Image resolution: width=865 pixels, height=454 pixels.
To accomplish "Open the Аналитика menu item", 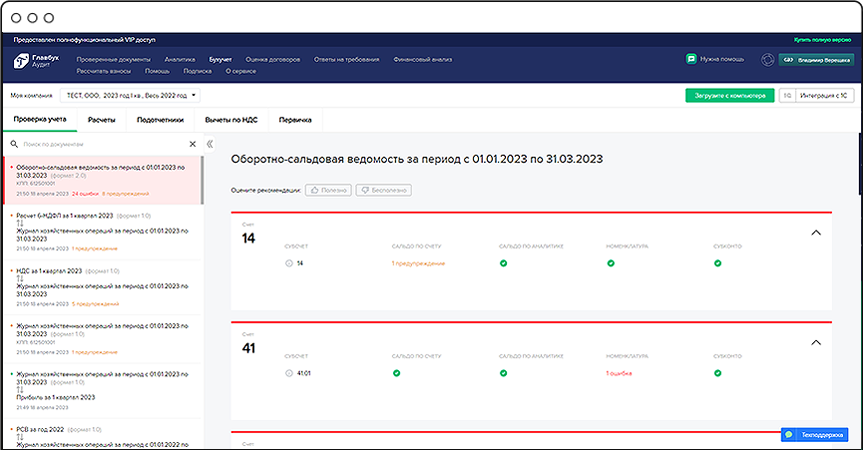I will coord(180,60).
